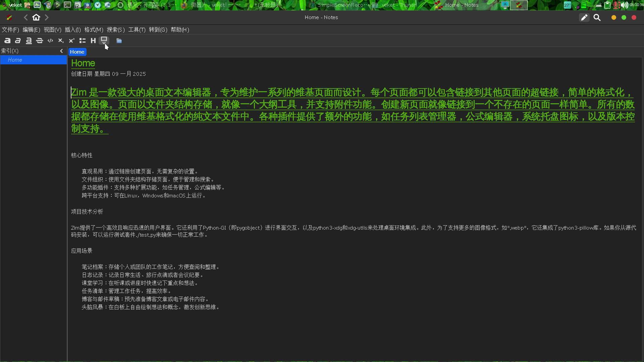Viewport: 644px width, 362px height.
Task: Open the attachments folder icon
Action: point(119,41)
